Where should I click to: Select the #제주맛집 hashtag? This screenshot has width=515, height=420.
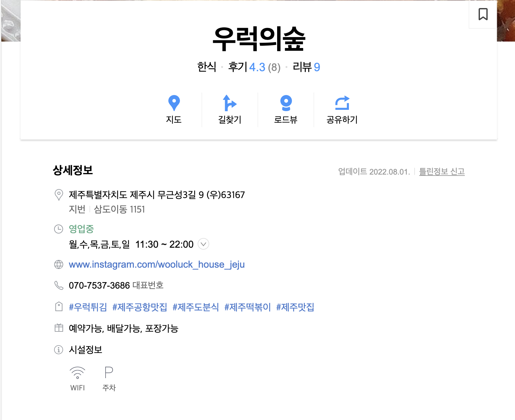[x=295, y=307]
